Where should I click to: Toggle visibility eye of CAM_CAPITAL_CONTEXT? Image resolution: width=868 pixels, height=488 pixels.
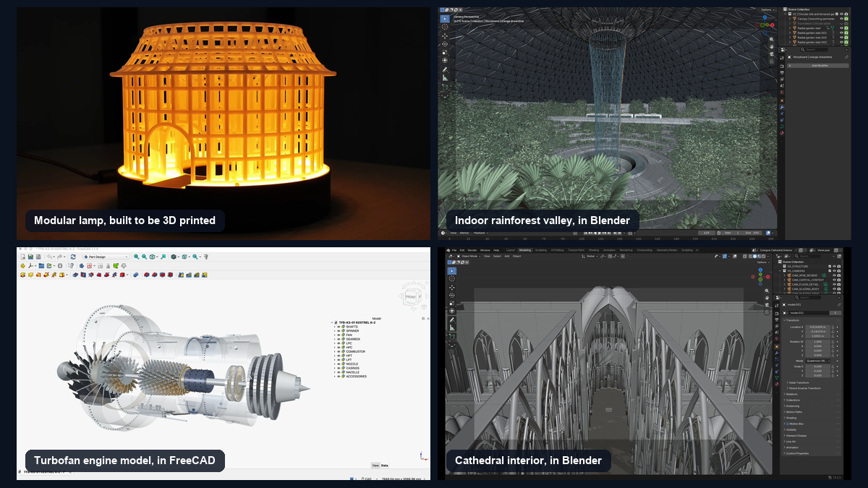point(834,280)
